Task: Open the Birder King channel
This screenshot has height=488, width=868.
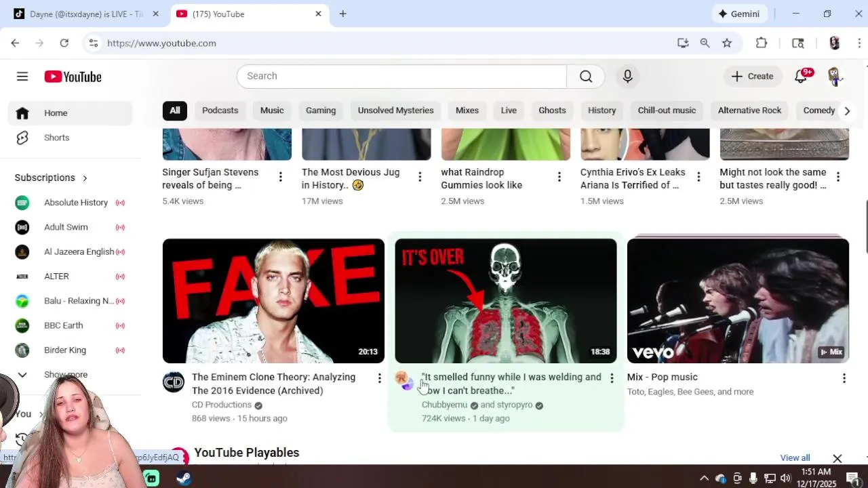Action: [x=71, y=350]
